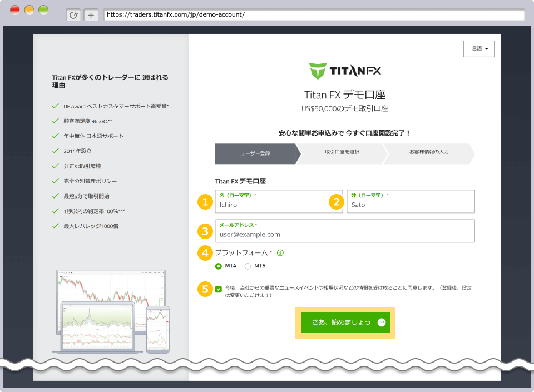The width and height of the screenshot is (534, 392).
Task: Click the number 1 badge next to 名 field
Action: click(x=205, y=202)
